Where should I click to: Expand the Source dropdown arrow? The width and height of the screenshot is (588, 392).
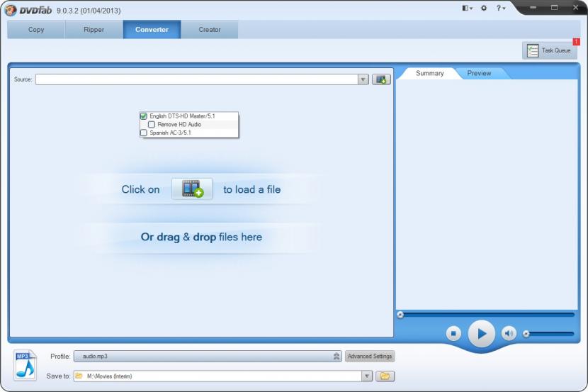click(363, 79)
